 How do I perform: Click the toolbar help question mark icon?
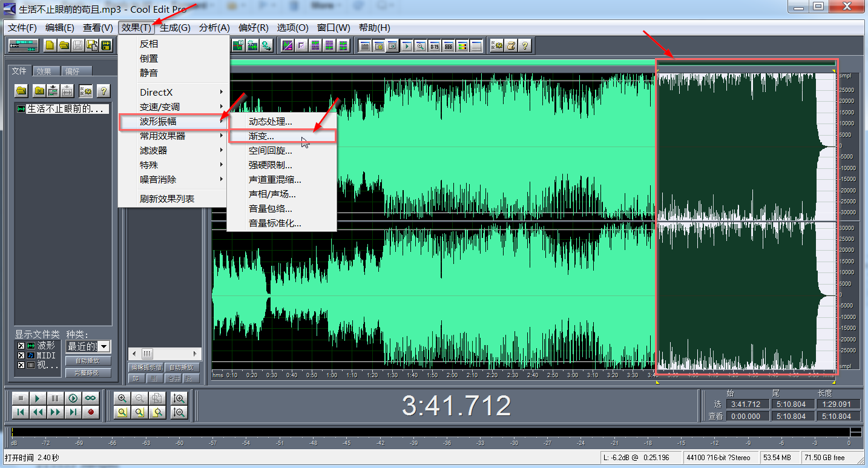(x=525, y=45)
